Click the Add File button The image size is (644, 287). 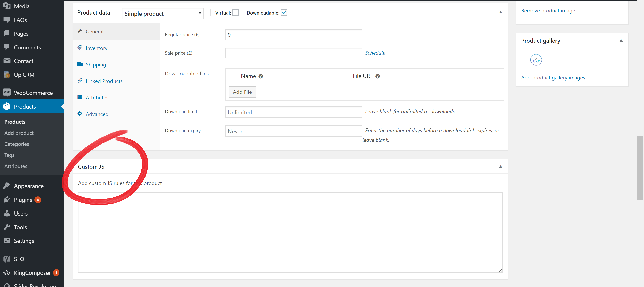[242, 91]
